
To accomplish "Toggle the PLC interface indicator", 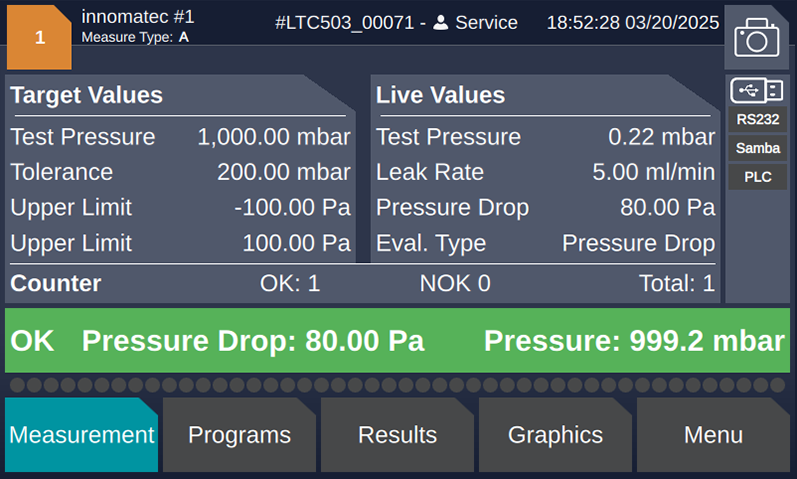I will 757,177.
